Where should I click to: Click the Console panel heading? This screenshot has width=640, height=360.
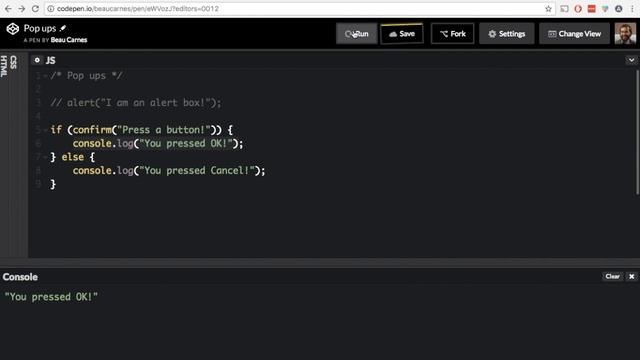pos(20,277)
